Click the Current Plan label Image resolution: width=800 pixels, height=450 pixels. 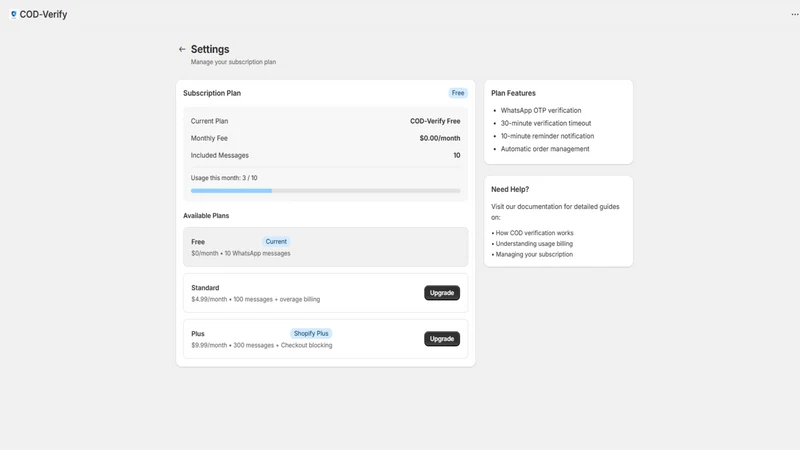coord(209,121)
